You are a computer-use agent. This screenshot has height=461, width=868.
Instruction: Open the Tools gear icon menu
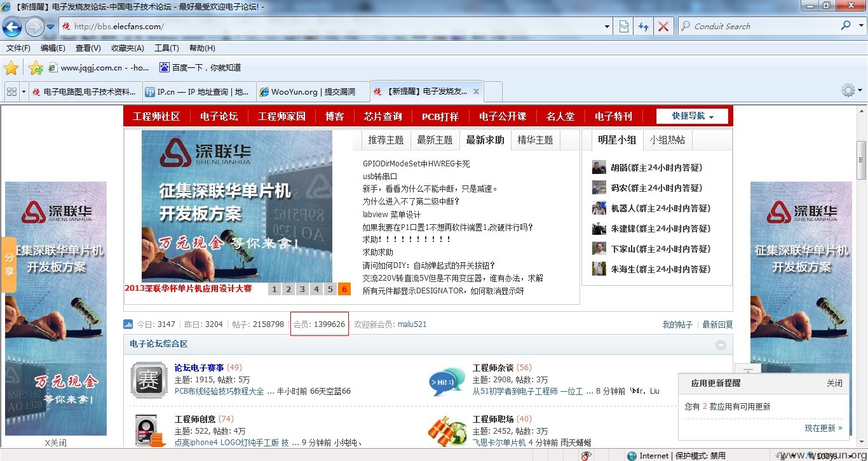click(848, 90)
